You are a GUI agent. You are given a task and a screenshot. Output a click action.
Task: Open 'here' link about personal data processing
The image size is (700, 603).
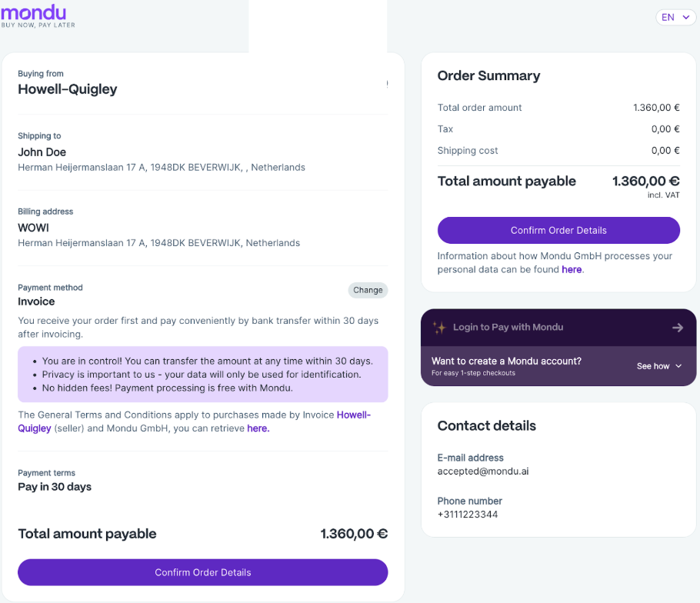[x=572, y=270]
